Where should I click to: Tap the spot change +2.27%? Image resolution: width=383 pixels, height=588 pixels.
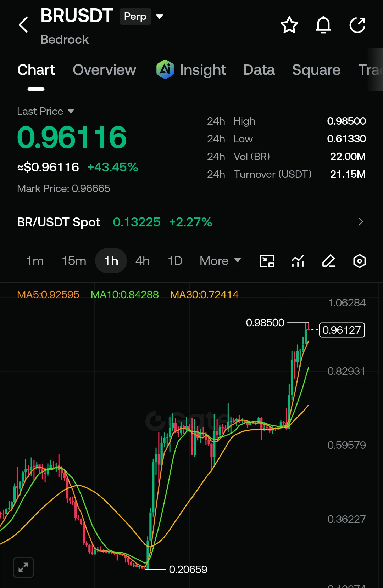(x=191, y=222)
